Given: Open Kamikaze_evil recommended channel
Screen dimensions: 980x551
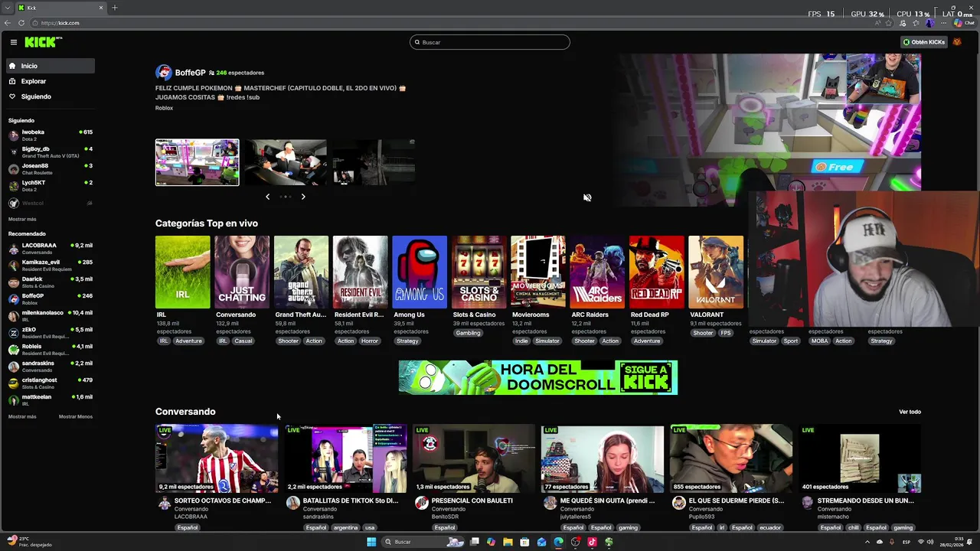Looking at the screenshot, I should tap(51, 265).
